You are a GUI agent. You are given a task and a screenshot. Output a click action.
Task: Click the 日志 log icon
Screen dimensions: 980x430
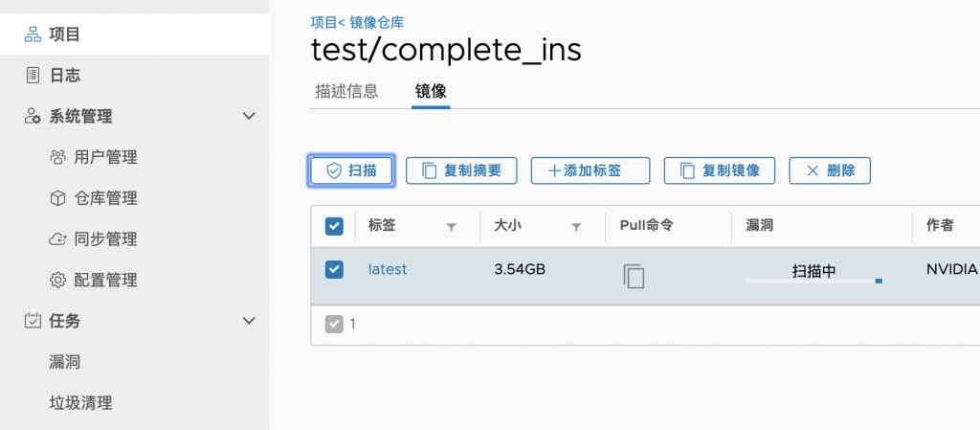click(33, 76)
